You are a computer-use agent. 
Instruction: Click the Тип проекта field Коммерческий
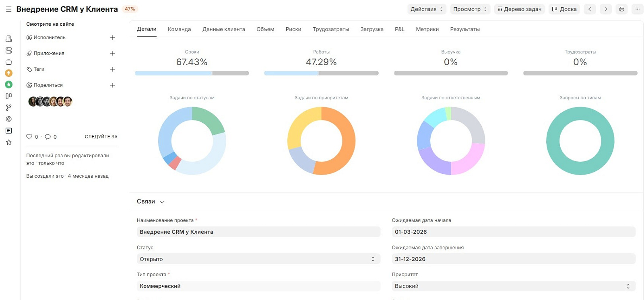click(x=258, y=286)
